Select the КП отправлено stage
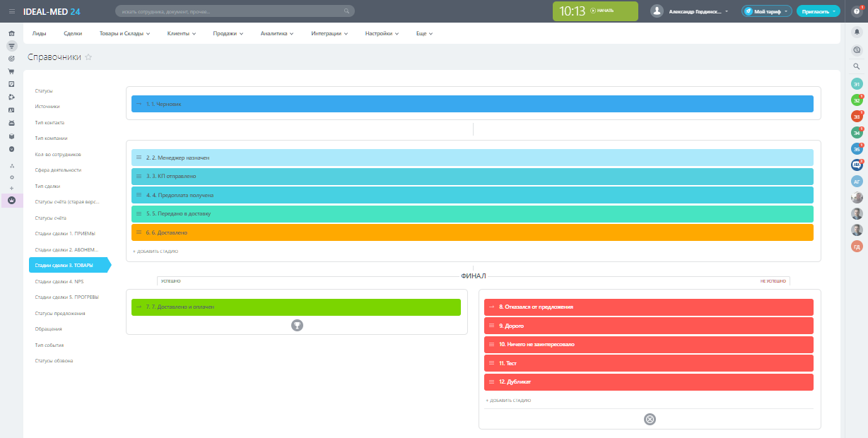Screen dimensions: 868x438 tap(472, 176)
